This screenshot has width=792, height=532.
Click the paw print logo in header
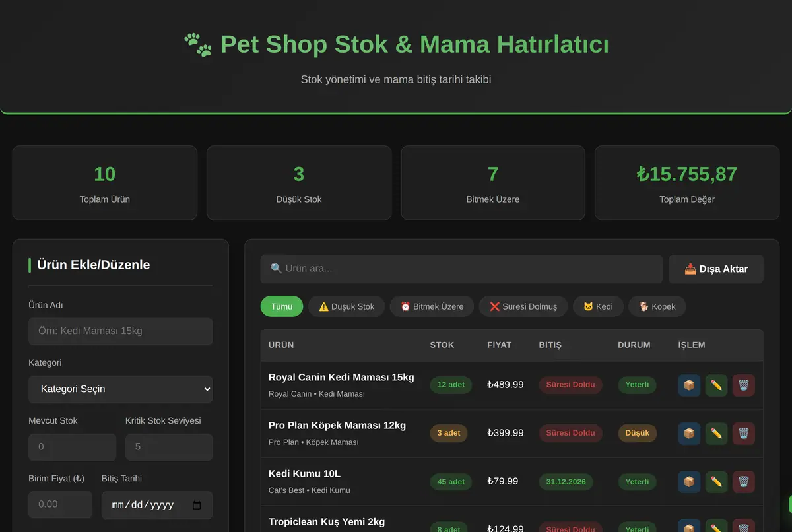click(x=197, y=45)
